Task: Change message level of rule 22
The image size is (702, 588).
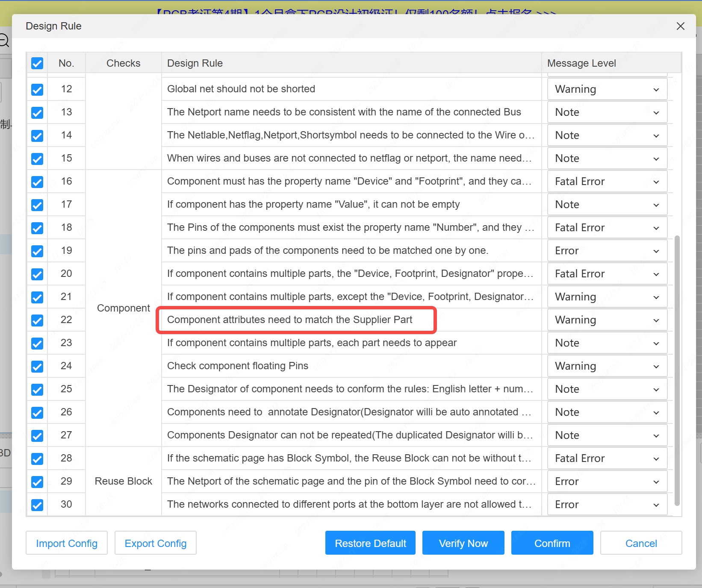Action: pyautogui.click(x=607, y=320)
